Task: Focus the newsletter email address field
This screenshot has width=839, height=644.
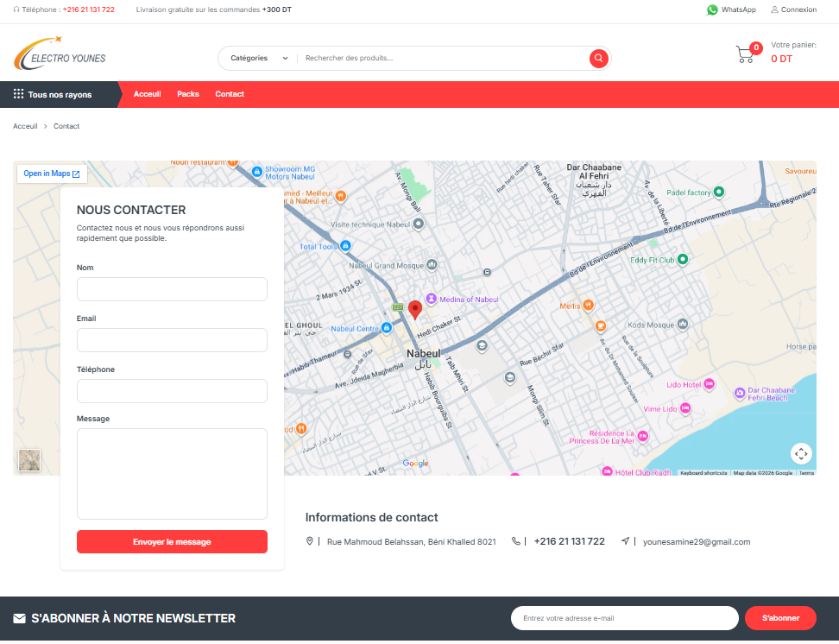Action: 624,618
